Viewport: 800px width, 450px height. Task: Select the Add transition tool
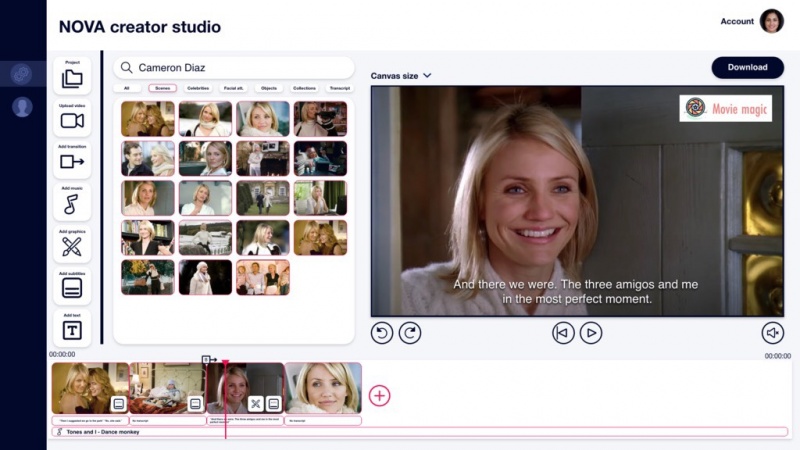pos(72,162)
